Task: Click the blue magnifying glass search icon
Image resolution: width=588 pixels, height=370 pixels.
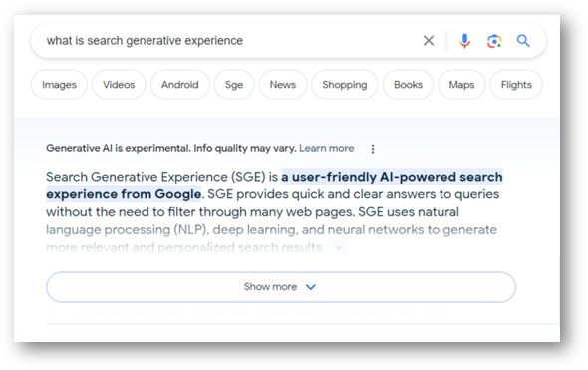Action: (x=523, y=41)
